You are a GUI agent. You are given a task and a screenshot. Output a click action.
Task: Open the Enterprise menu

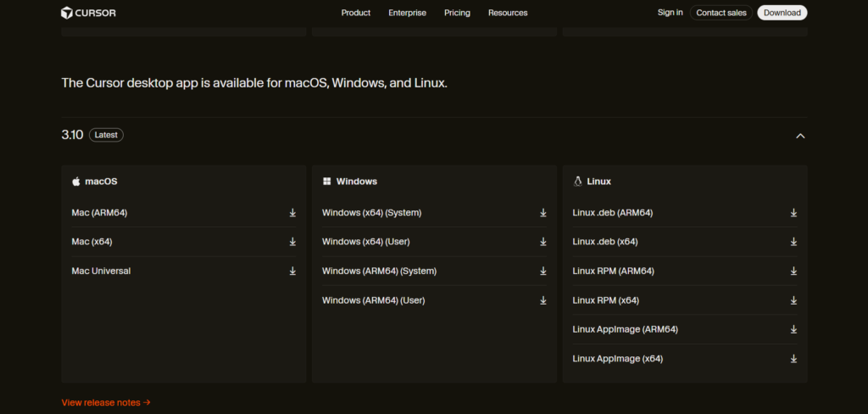(408, 13)
